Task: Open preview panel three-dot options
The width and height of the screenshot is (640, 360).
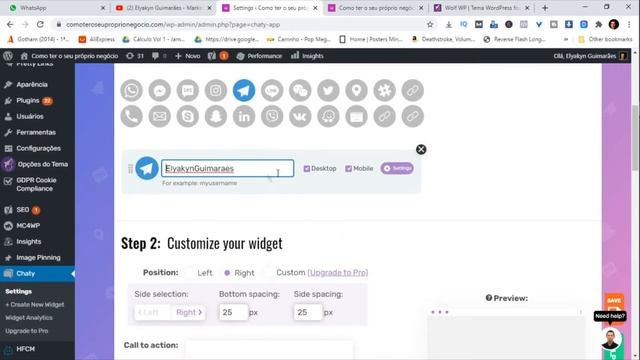Action: (580, 312)
